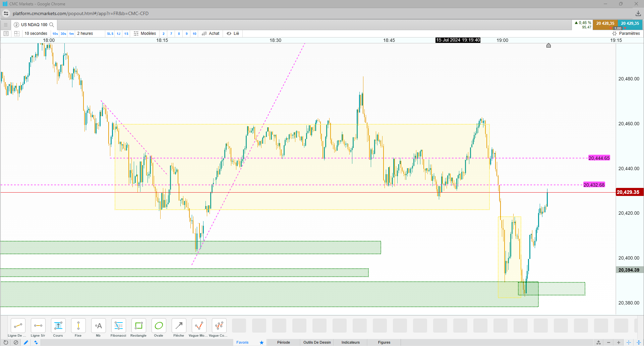Activate the Nb text annotation tool
This screenshot has height=346, width=644.
pos(98,328)
